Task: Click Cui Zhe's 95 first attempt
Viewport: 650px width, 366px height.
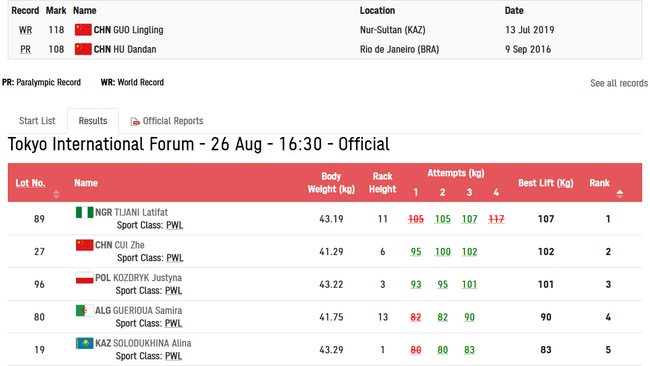Action: (416, 252)
